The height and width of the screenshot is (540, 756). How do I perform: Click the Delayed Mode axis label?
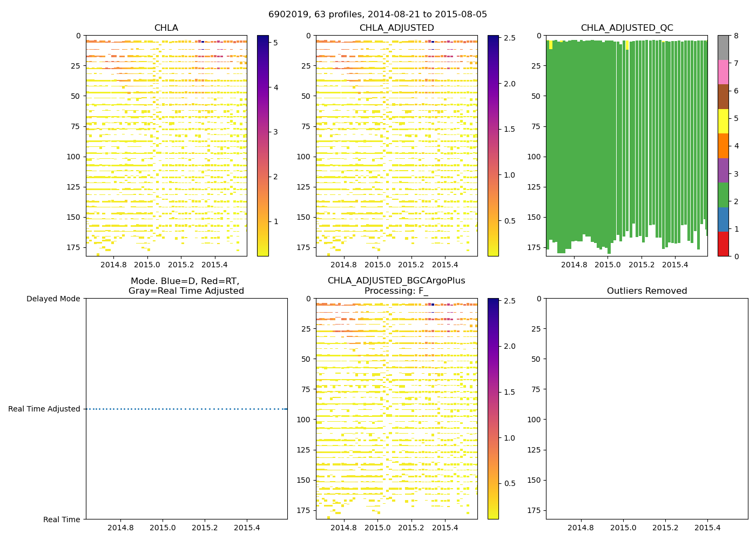coord(53,299)
